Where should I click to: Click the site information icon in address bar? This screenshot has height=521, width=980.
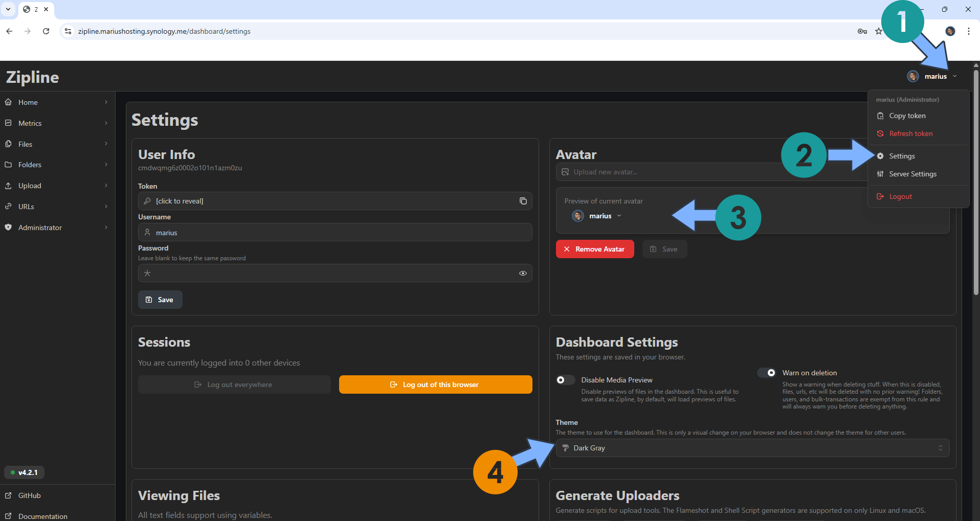pyautogui.click(x=68, y=31)
